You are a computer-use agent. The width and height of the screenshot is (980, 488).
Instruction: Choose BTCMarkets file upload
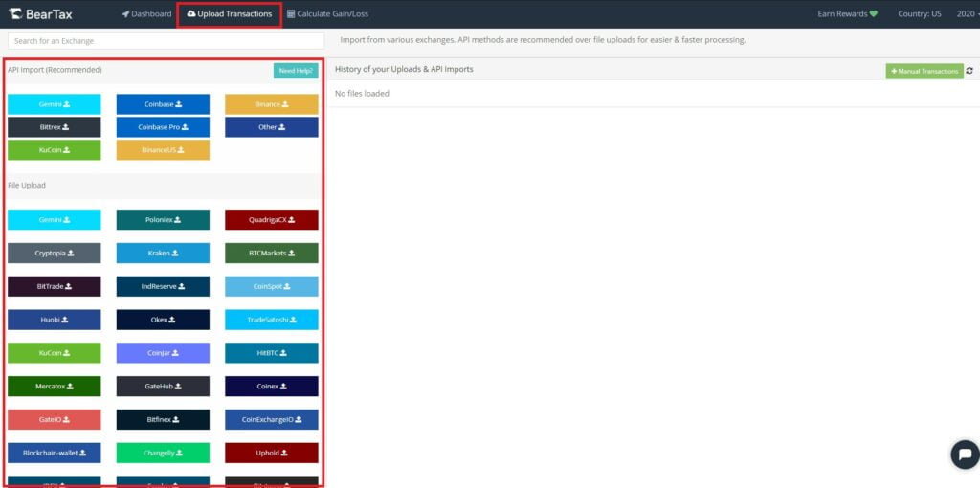(x=272, y=253)
